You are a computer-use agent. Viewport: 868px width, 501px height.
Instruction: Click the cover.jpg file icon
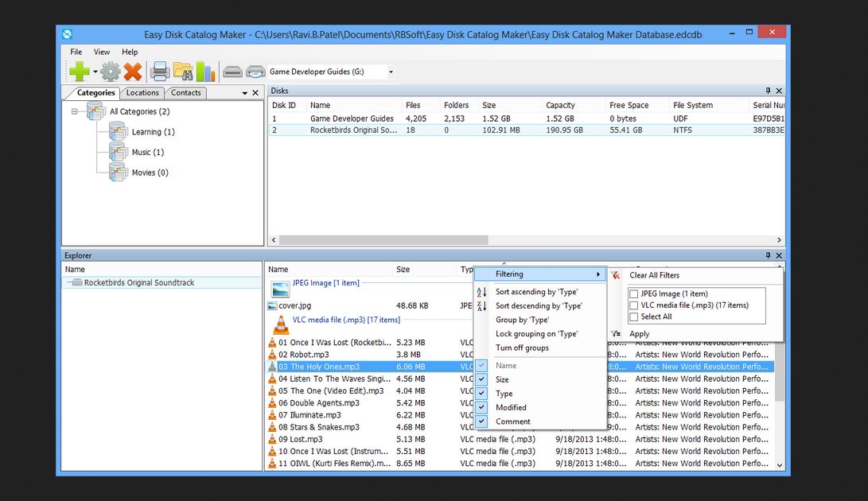pyautogui.click(x=272, y=305)
